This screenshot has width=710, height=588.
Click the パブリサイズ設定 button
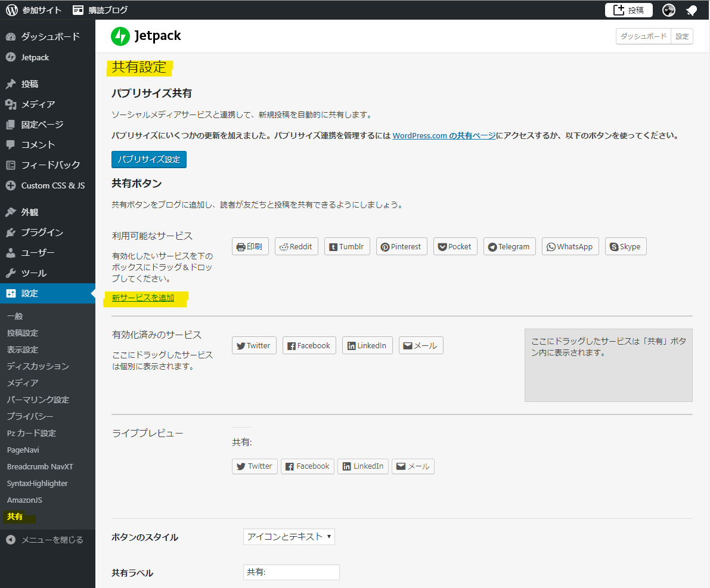tap(149, 159)
